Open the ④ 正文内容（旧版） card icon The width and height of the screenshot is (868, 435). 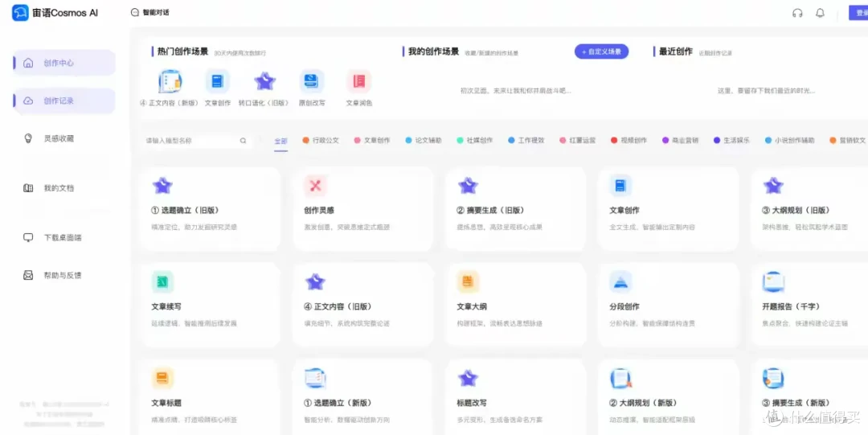[316, 282]
